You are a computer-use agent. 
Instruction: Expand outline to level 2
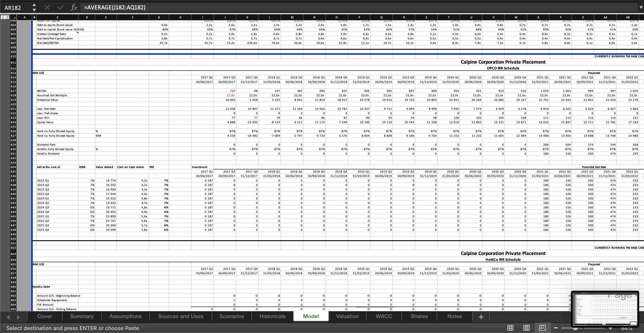(7, 17)
